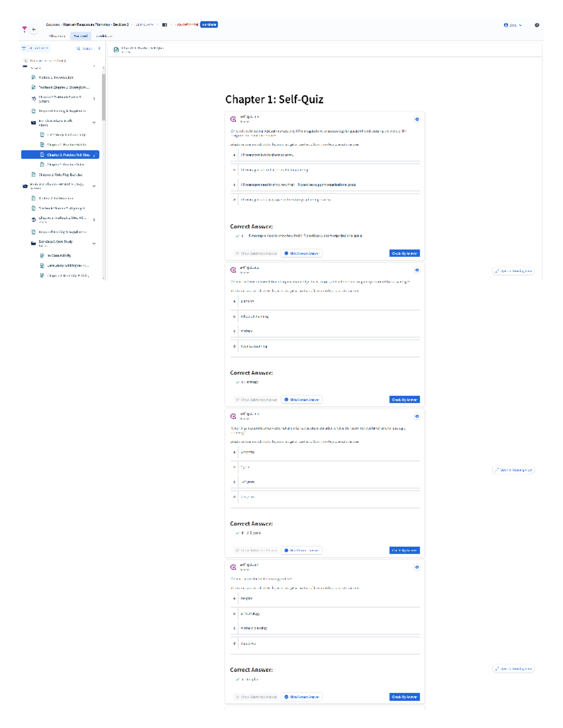Click the Chapter 1: Self-Quiz heading

274,99
